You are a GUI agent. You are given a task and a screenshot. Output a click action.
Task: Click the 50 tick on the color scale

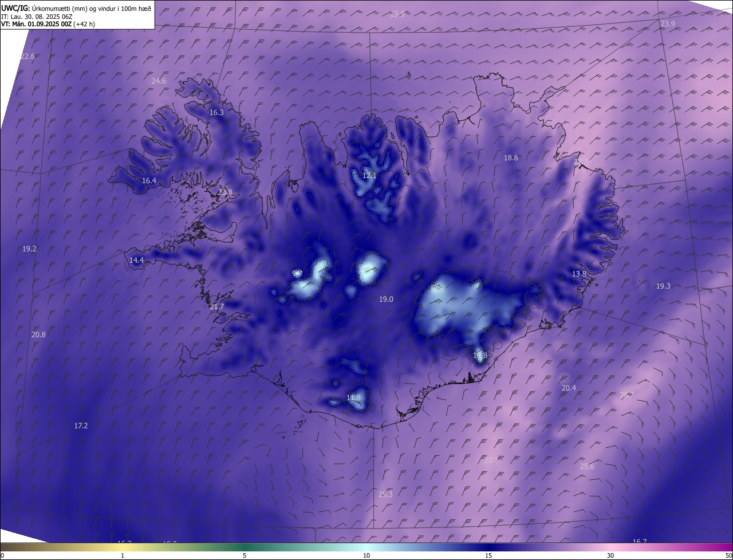tap(728, 555)
